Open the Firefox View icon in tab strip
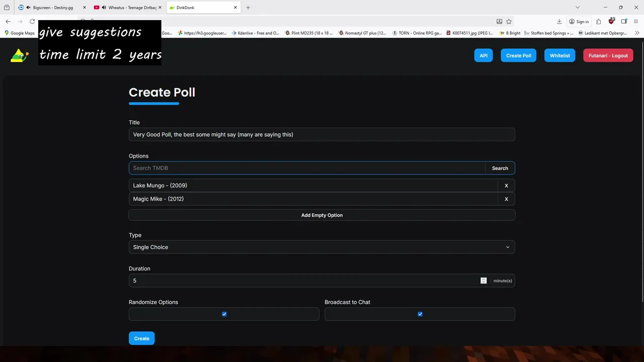Screen dimensions: 644x362 pos(7,8)
